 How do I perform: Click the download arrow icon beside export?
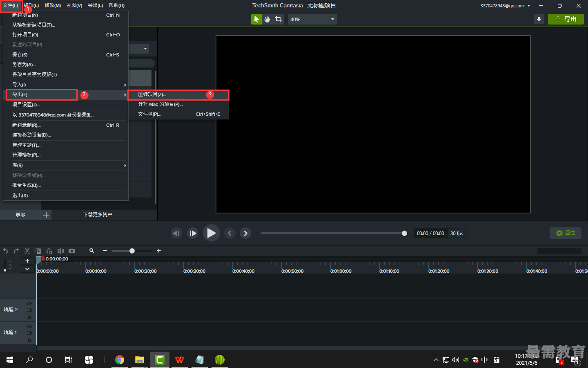(x=539, y=19)
